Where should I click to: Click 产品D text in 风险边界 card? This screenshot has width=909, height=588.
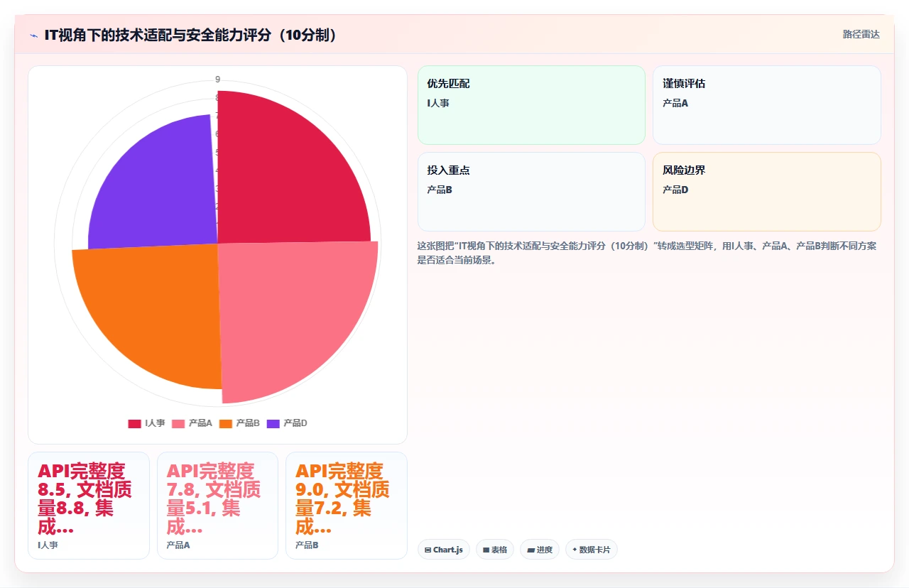click(x=675, y=190)
